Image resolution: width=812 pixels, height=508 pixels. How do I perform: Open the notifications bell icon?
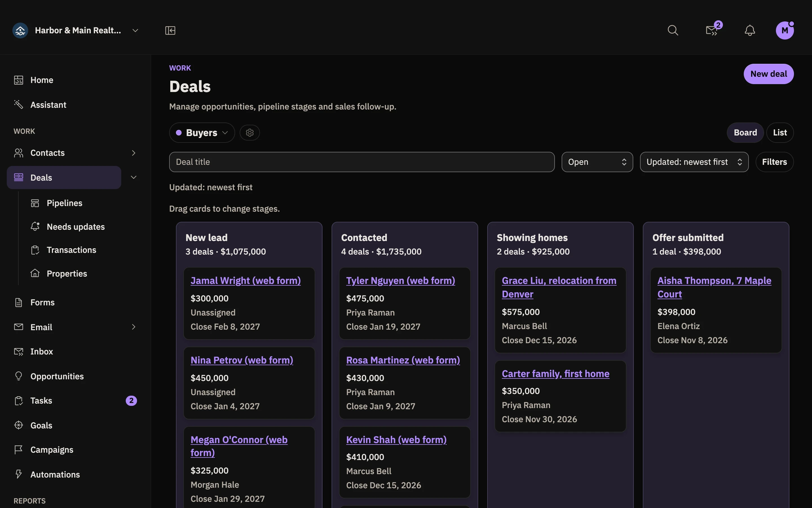pyautogui.click(x=750, y=30)
